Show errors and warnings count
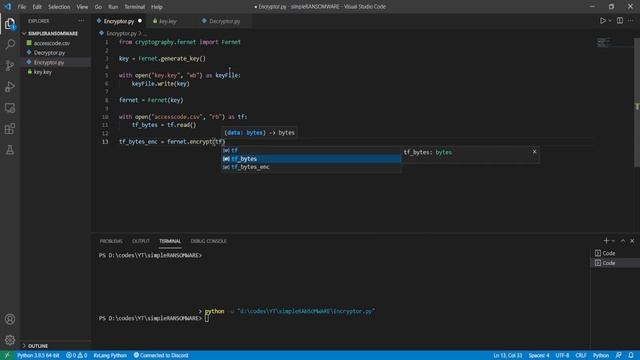This screenshot has height=360, width=640. (76, 355)
